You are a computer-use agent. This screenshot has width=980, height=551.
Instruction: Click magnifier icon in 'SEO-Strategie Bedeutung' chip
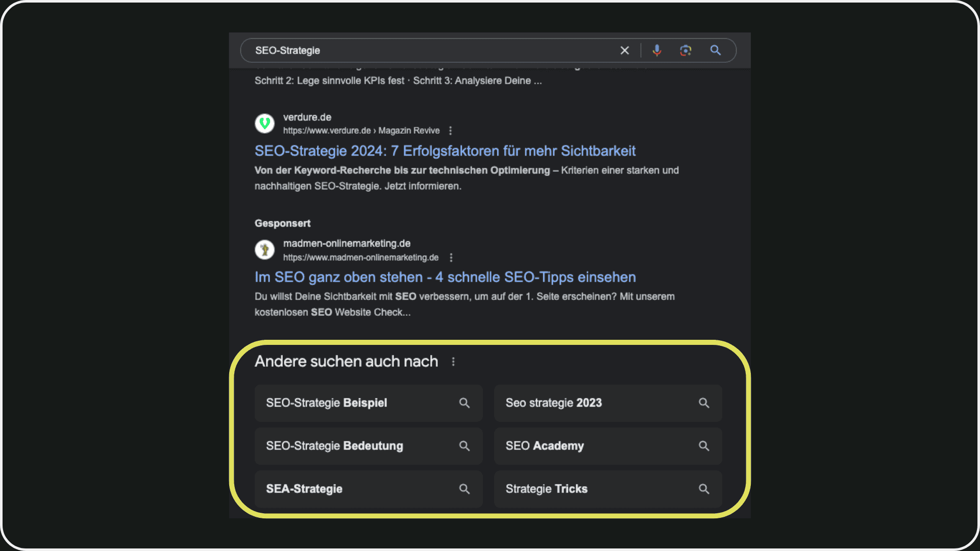click(x=464, y=446)
